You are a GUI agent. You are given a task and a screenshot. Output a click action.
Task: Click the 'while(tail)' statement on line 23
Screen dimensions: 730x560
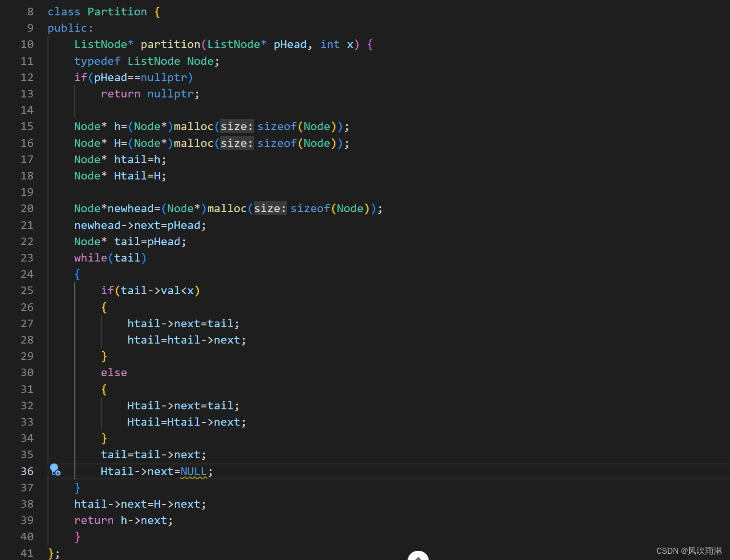(110, 258)
